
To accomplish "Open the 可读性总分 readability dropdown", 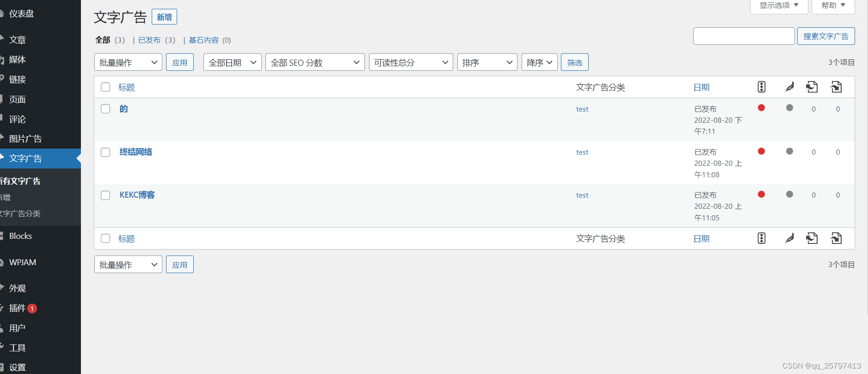I will (x=411, y=62).
